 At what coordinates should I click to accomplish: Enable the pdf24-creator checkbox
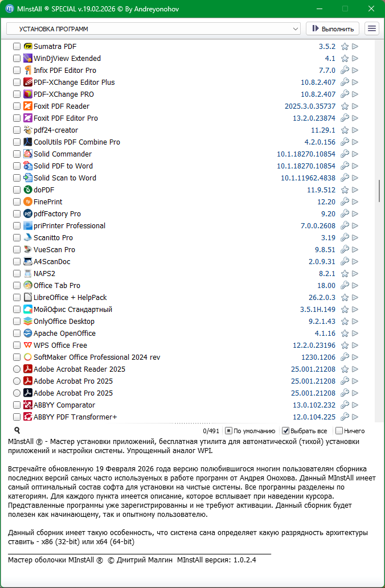point(17,130)
